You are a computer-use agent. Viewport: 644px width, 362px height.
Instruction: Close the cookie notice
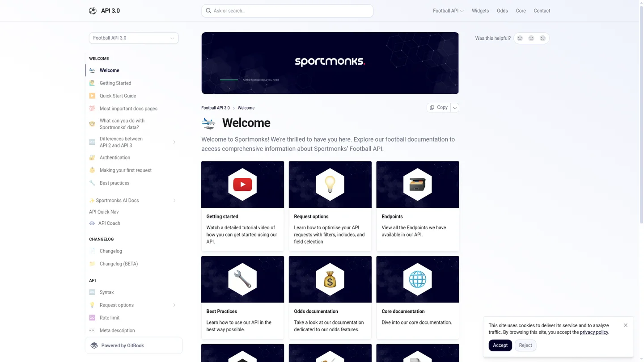pyautogui.click(x=625, y=325)
